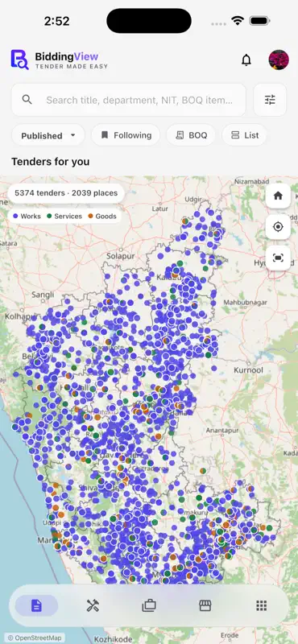This screenshot has height=644, width=298.
Task: Tap the Mahbubnagar map label
Action: click(245, 303)
